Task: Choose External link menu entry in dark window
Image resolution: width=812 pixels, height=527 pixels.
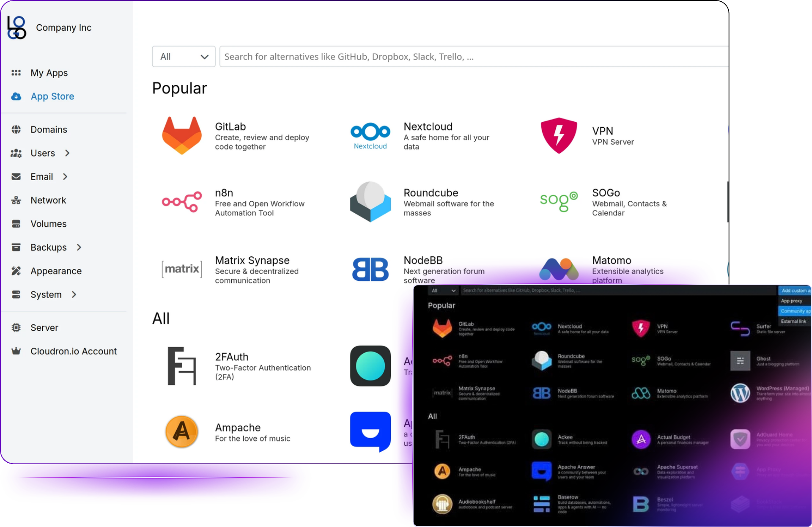Action: [x=794, y=321]
